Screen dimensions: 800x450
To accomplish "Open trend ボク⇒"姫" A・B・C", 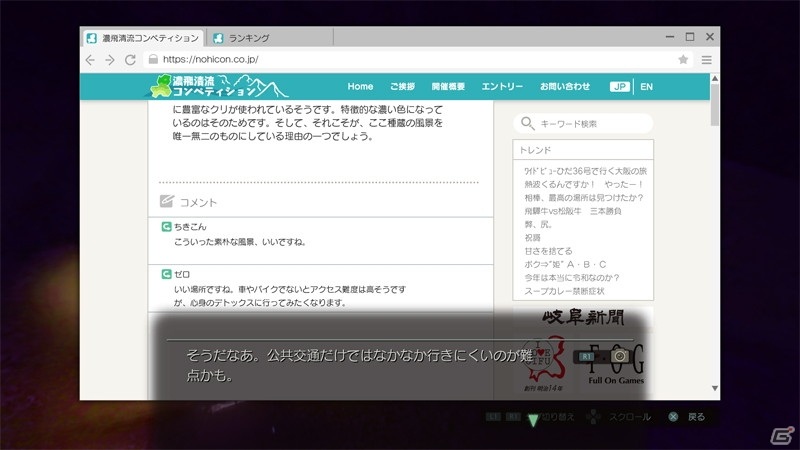I will (565, 264).
